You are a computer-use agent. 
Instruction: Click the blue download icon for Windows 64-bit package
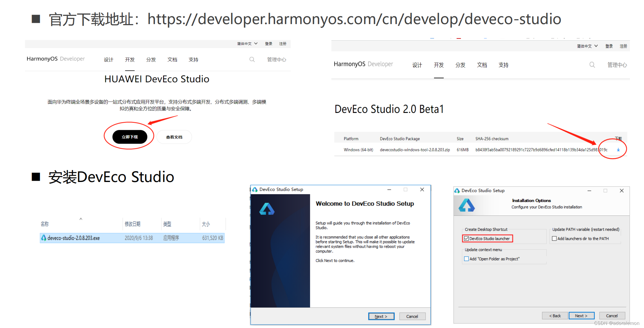tap(618, 150)
